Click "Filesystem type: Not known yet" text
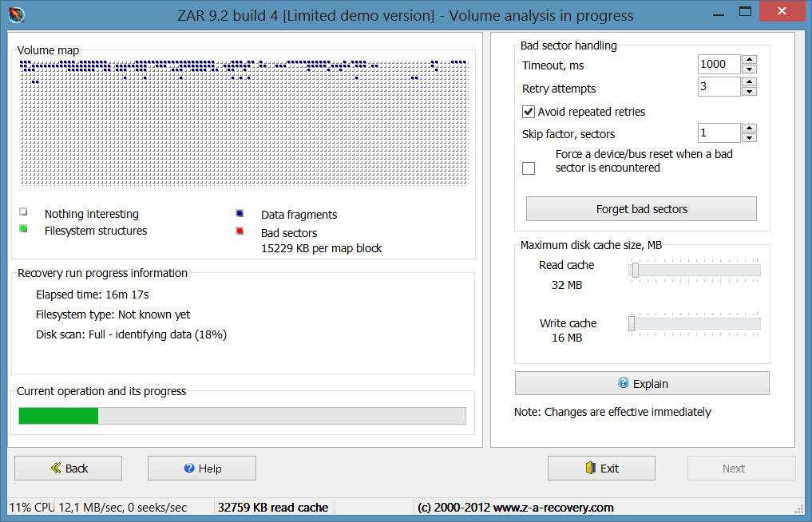 113,314
